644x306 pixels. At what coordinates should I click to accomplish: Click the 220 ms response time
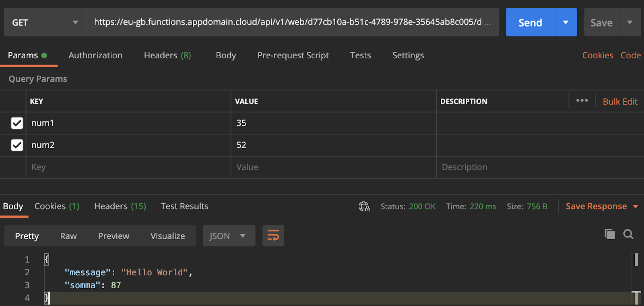pos(483,207)
